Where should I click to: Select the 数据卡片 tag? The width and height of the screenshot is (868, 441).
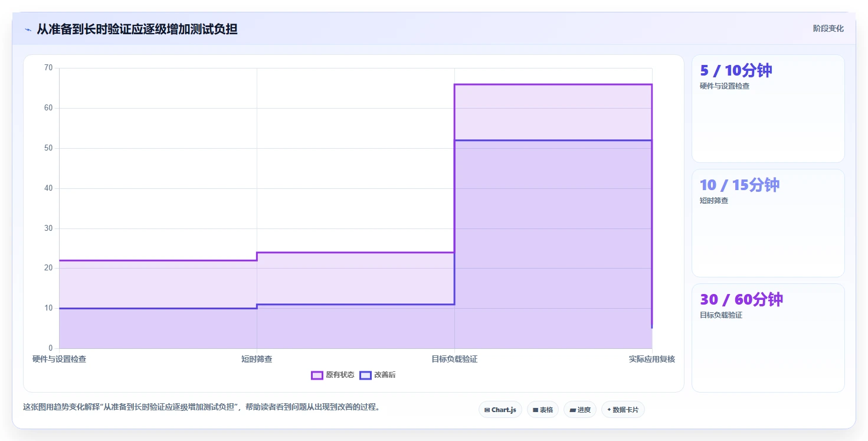click(623, 410)
